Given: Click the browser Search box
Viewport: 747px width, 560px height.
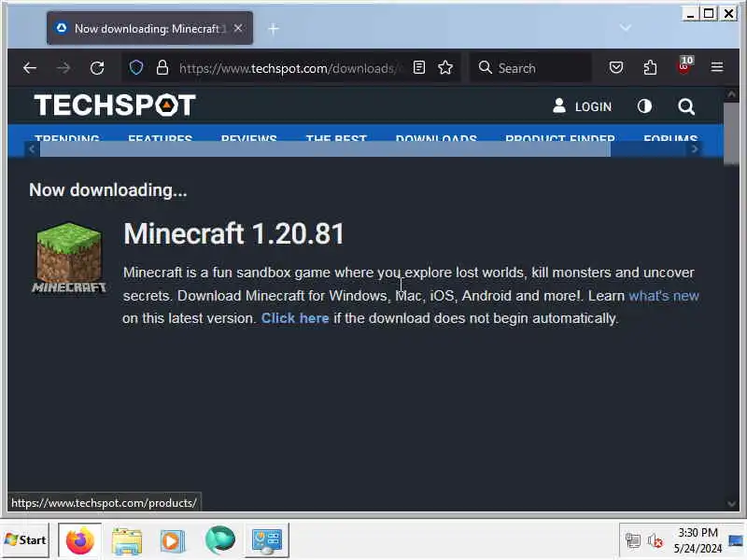Looking at the screenshot, I should (531, 68).
